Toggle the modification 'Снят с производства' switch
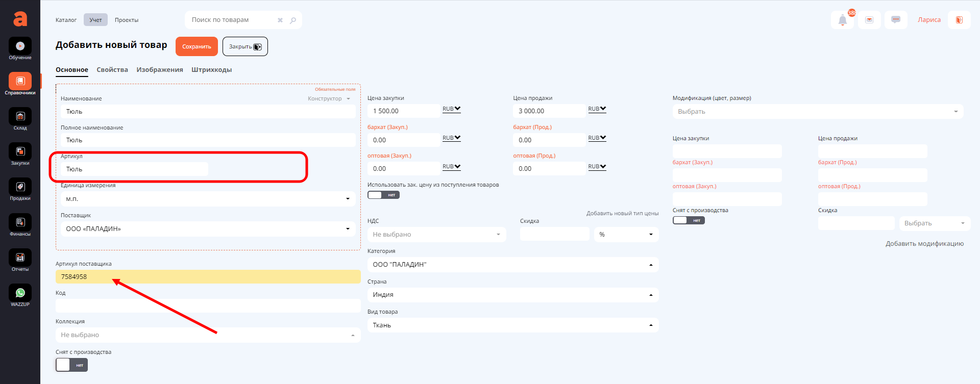Screen dimensions: 980x384 point(688,220)
